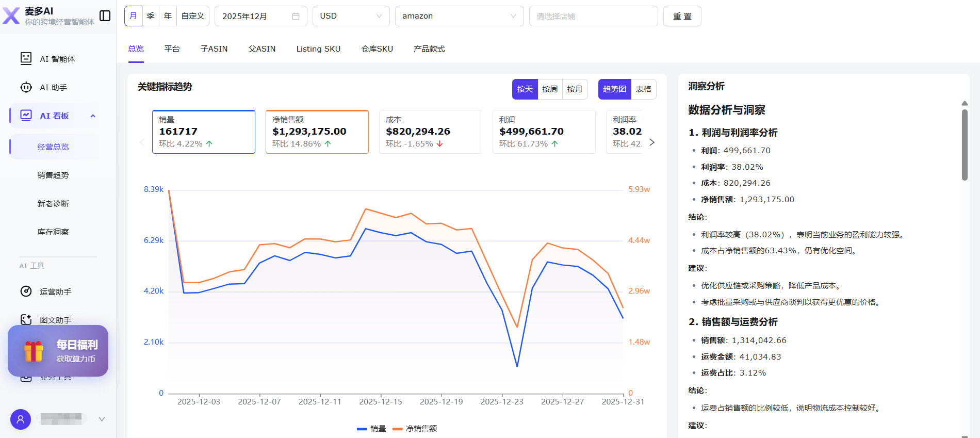980x438 pixels.
Task: Click the calendar icon in date picker
Action: tap(296, 17)
